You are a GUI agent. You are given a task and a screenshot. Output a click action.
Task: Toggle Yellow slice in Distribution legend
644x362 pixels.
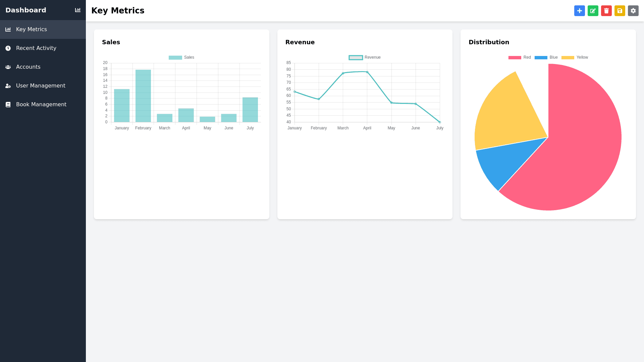click(x=568, y=58)
